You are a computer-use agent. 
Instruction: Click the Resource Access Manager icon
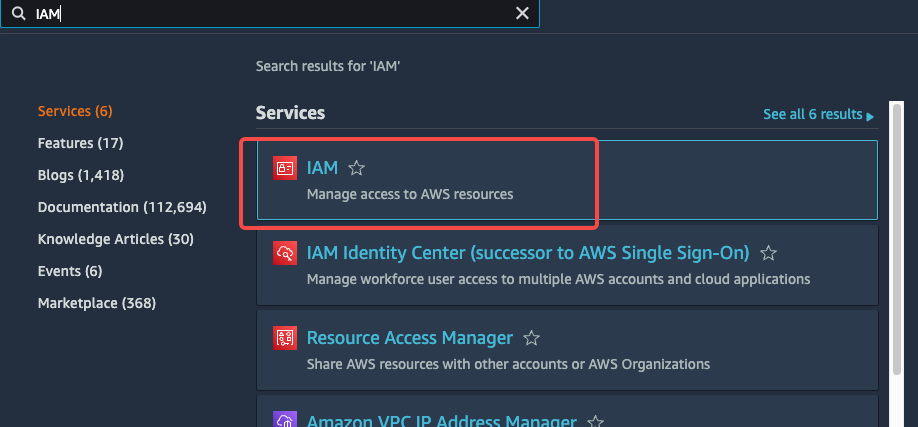[x=285, y=338]
